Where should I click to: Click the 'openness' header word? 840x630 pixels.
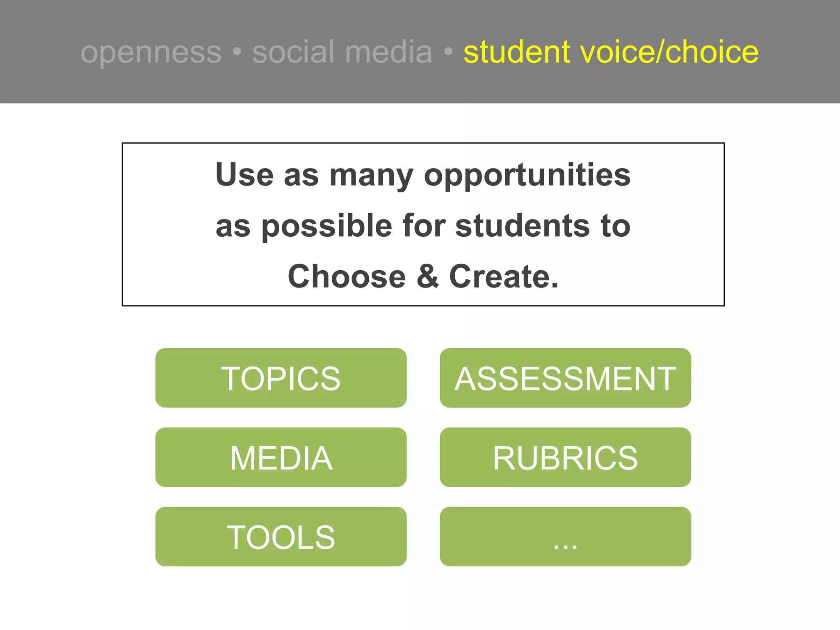(x=151, y=53)
